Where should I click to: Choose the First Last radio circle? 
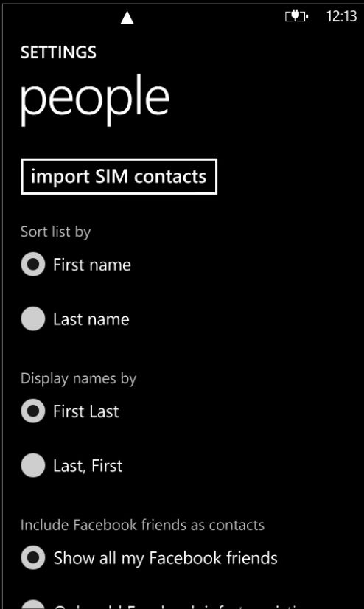tap(33, 411)
